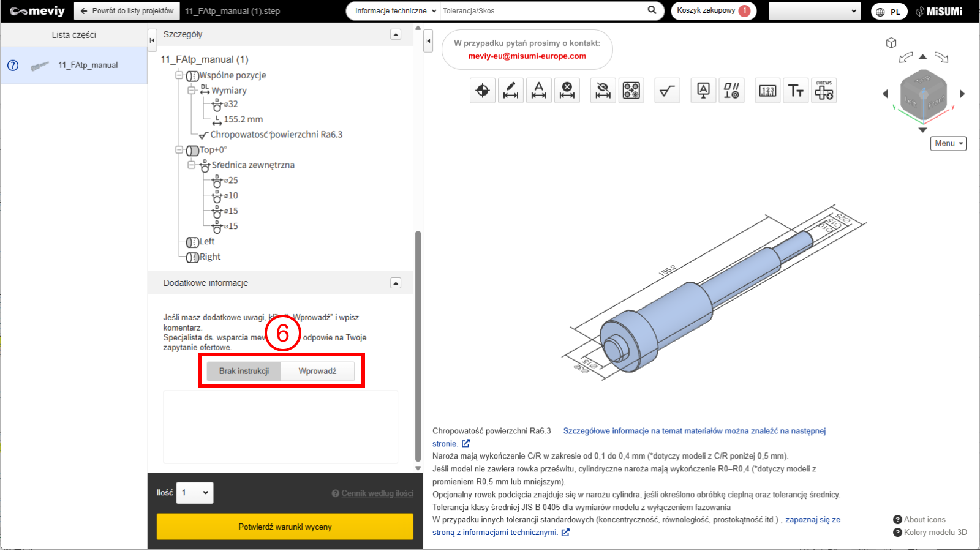Open the 'Informacje techniczne' search category dropdown
Image resolution: width=980 pixels, height=551 pixels.
pos(395,11)
